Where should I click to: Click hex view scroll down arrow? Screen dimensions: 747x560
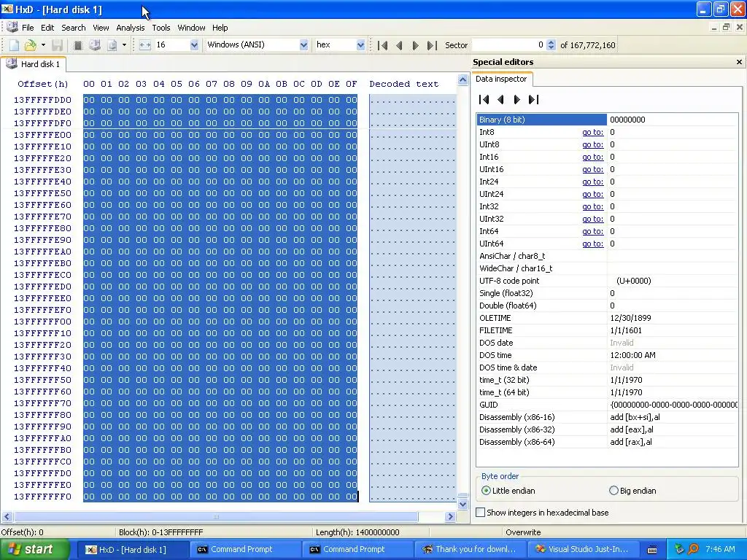click(462, 504)
